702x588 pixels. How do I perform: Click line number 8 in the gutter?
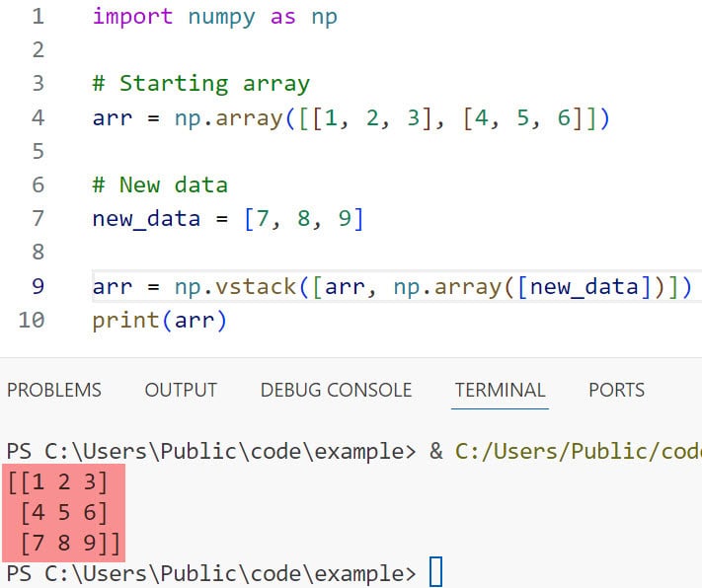(39, 252)
